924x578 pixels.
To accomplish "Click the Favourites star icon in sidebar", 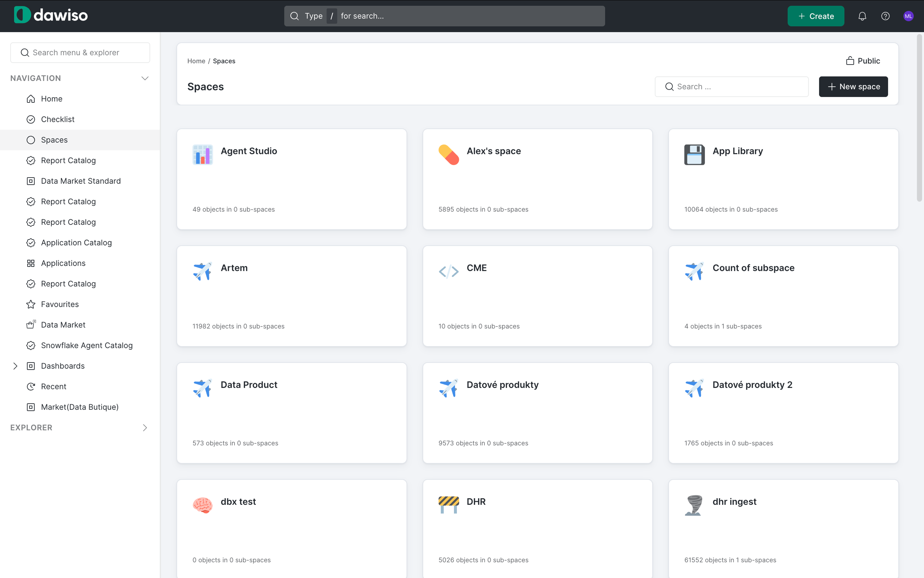I will (x=31, y=304).
